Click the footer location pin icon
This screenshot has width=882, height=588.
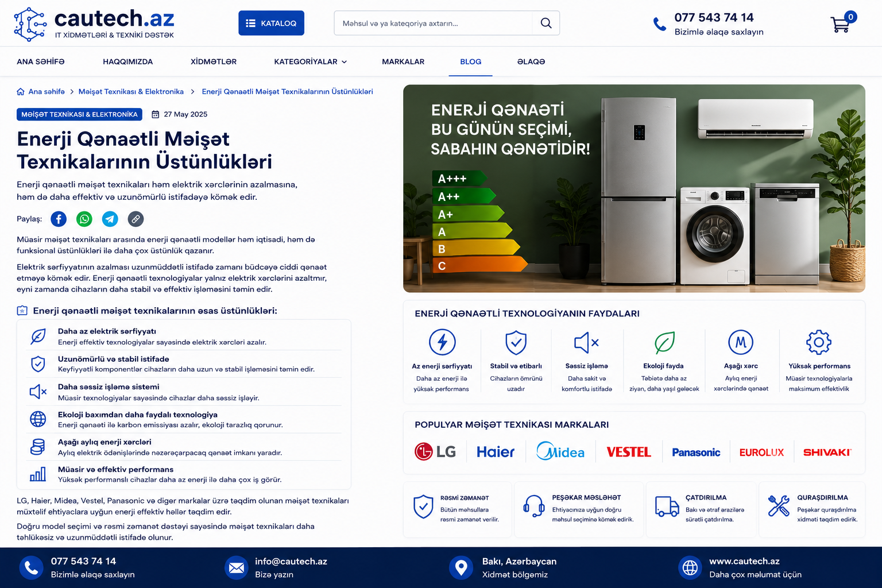coord(461,568)
